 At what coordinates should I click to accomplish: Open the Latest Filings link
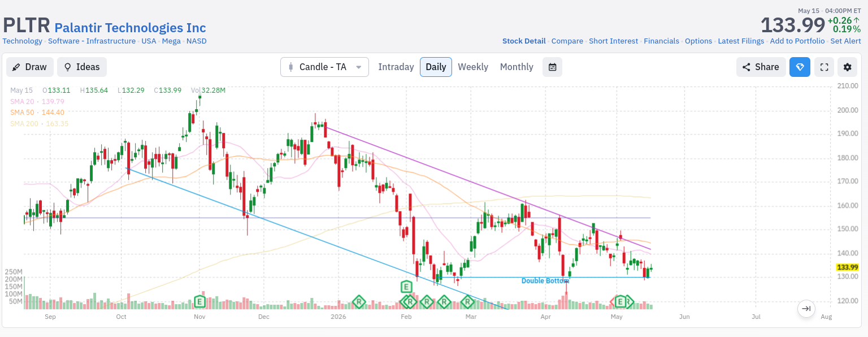pos(741,41)
